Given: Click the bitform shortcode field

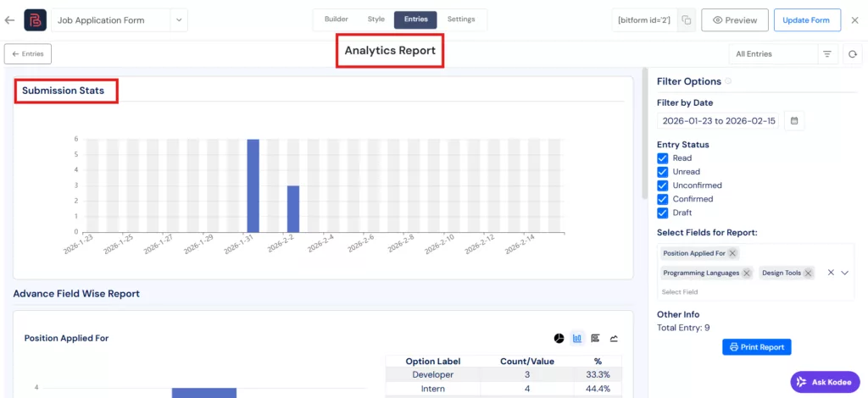Looking at the screenshot, I should click(x=644, y=20).
